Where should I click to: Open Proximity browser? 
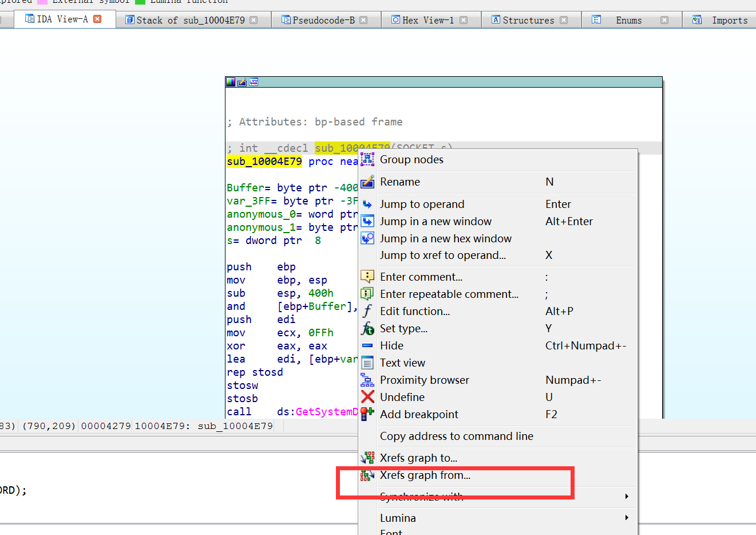tap(497, 380)
